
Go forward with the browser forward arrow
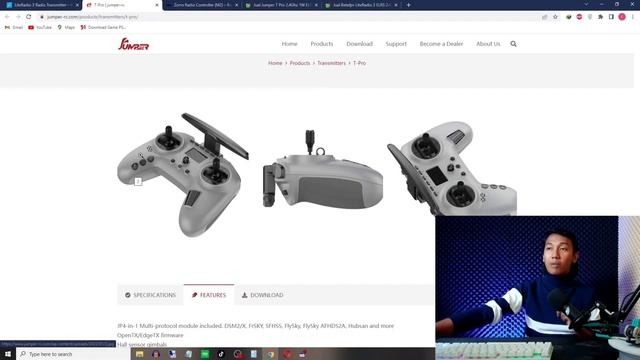tap(18, 17)
